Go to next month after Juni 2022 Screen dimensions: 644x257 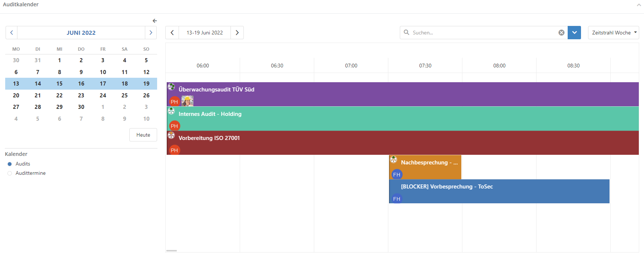(150, 33)
